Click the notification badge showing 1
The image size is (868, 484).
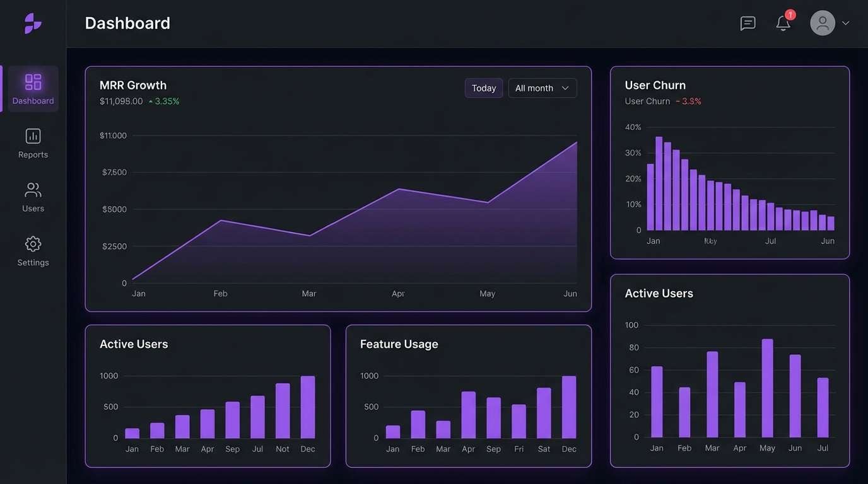coord(789,14)
